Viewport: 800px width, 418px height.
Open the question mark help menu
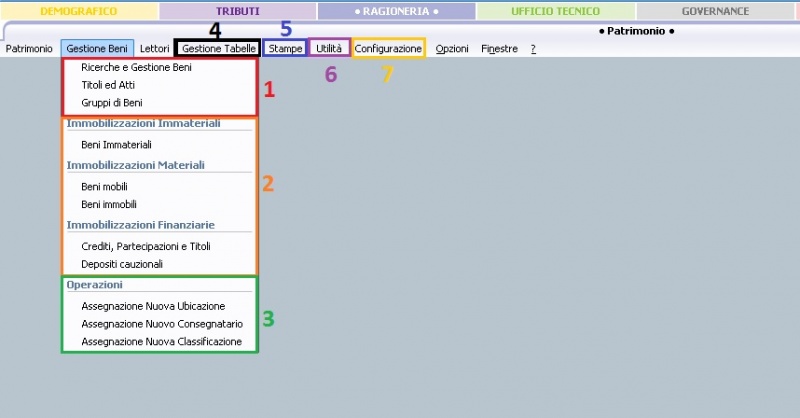point(533,48)
